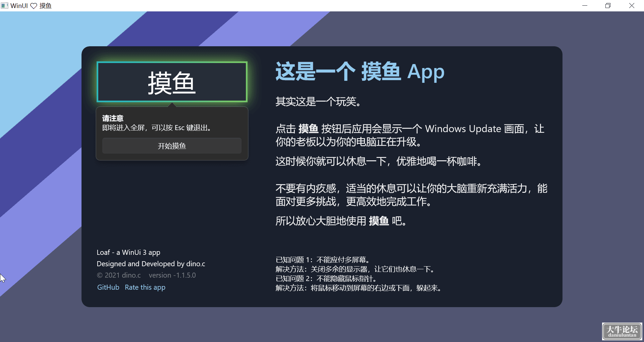
Task: Open the GitHub link
Action: [108, 287]
